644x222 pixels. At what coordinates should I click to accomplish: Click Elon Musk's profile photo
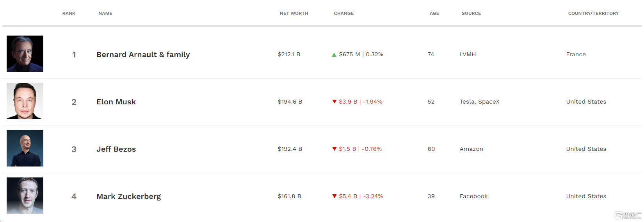(25, 101)
